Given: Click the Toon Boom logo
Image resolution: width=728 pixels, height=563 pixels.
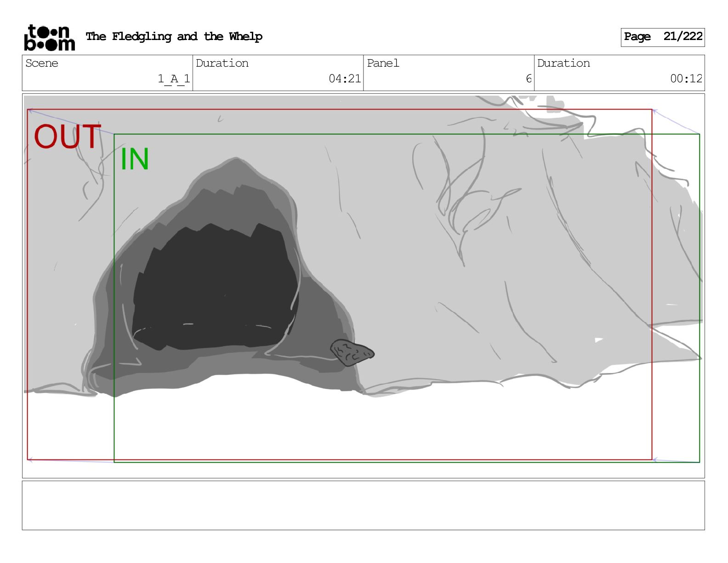Looking at the screenshot, I should click(49, 37).
